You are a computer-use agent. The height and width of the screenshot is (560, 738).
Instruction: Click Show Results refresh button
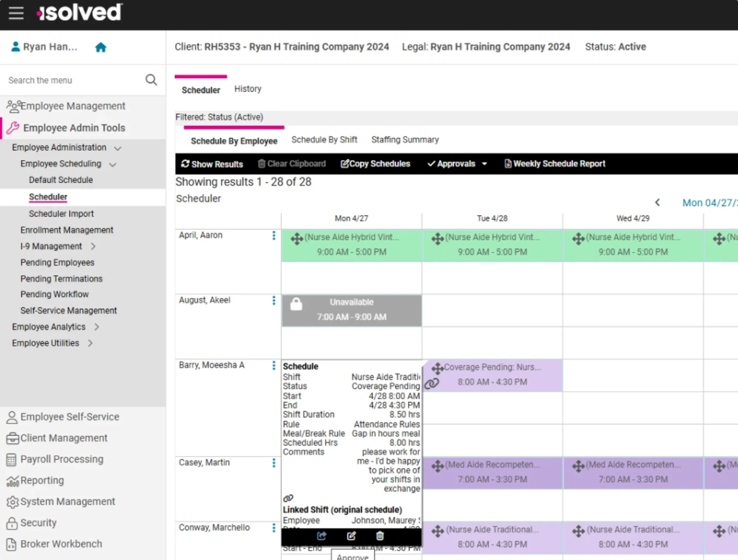212,164
